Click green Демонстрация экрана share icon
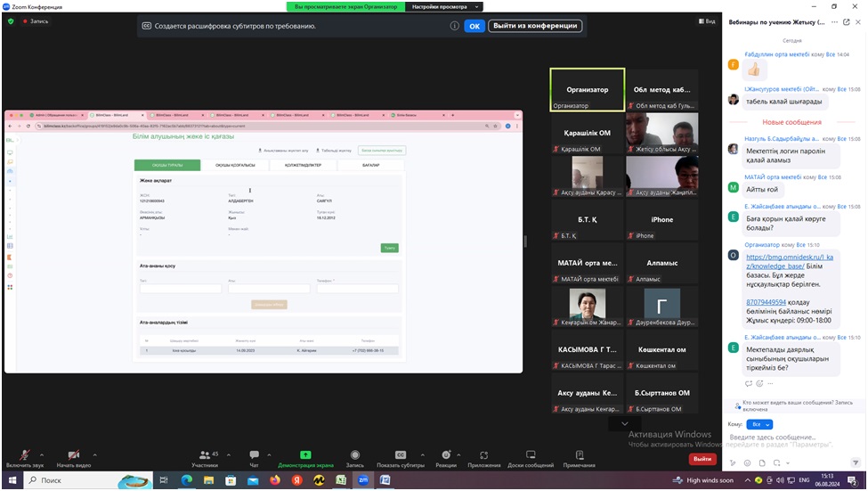868x491 pixels. pyautogui.click(x=305, y=454)
